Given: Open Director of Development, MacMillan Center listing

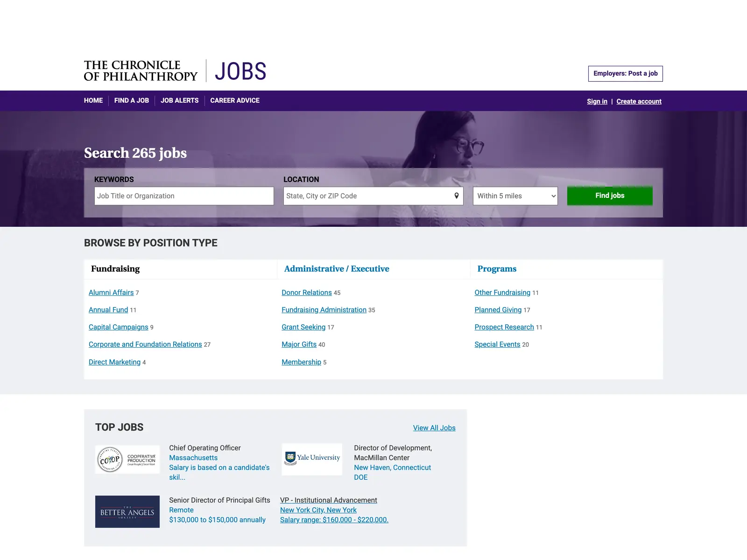Looking at the screenshot, I should [x=393, y=453].
